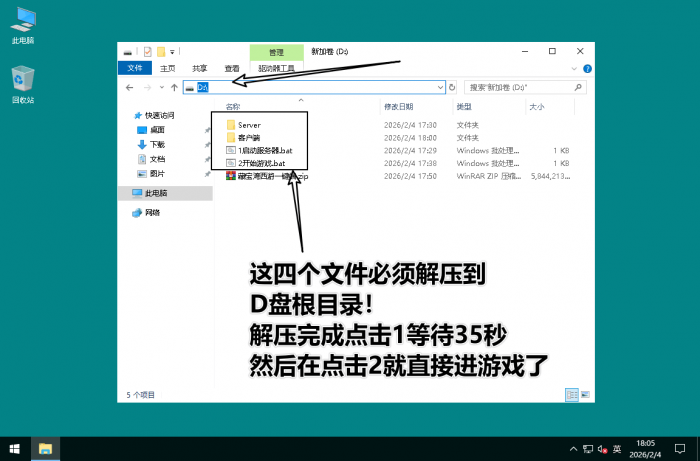Open the quick access toolbar dropdown arrow
This screenshot has width=700, height=461.
tap(172, 52)
